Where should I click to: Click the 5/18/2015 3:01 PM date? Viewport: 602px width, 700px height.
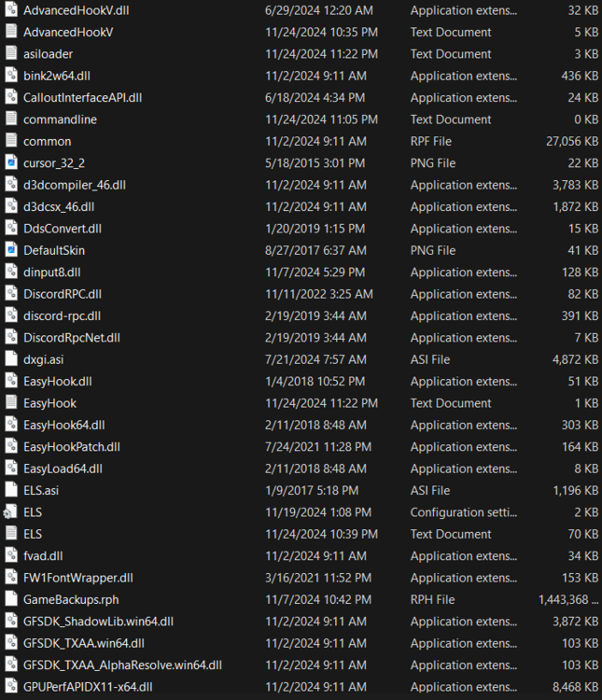315,163
